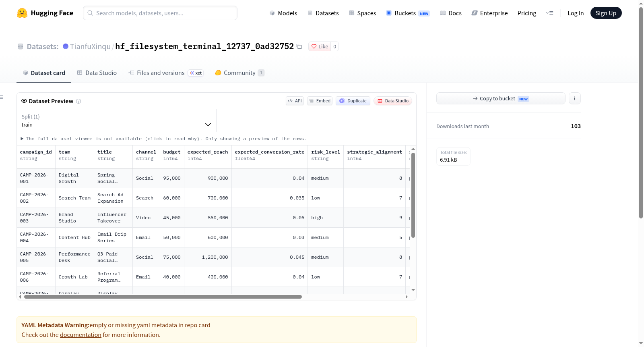Click the table horizontal scrollbar
The width and height of the screenshot is (644, 347).
pyautogui.click(x=163, y=297)
